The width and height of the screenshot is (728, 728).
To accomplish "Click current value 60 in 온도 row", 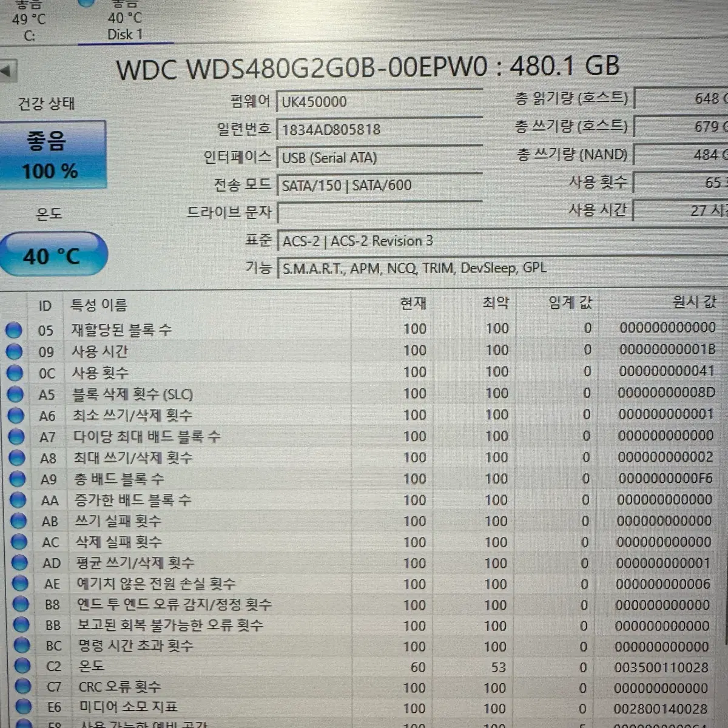I will tap(418, 667).
